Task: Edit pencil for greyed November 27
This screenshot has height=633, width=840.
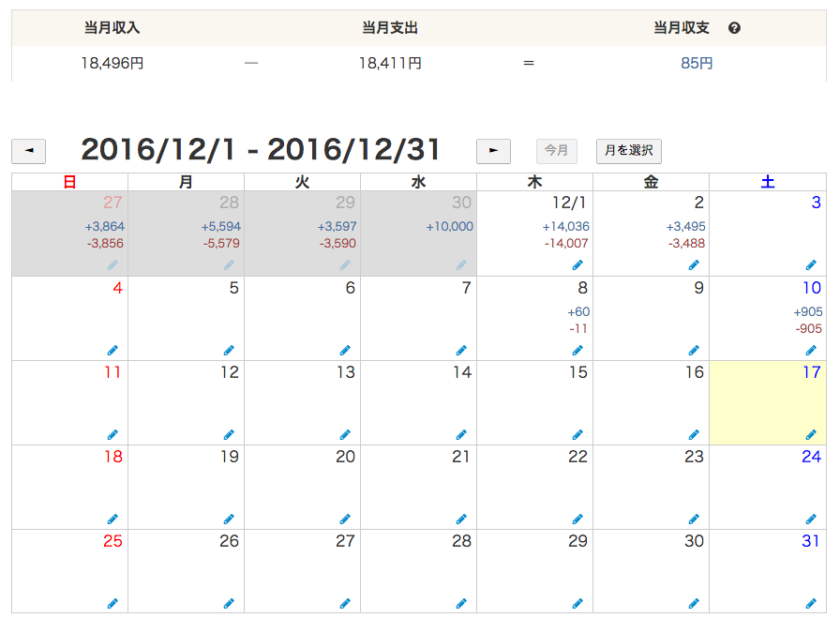Action: point(112,264)
